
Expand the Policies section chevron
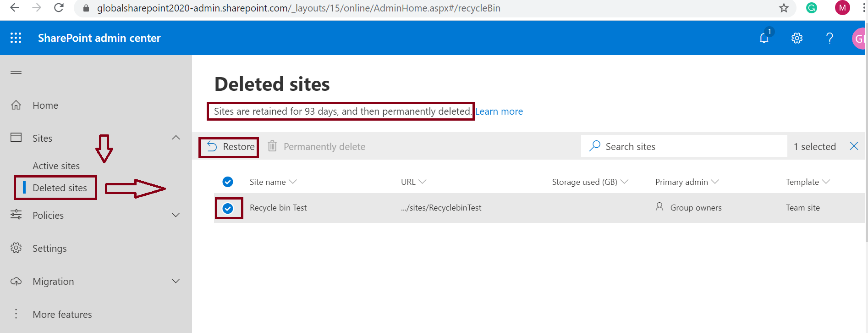pyautogui.click(x=176, y=215)
